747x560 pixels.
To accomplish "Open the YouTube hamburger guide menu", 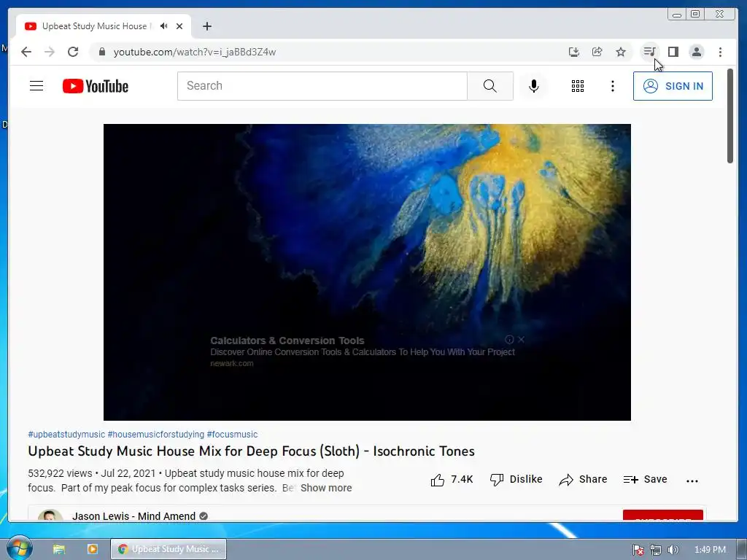I will (x=36, y=86).
